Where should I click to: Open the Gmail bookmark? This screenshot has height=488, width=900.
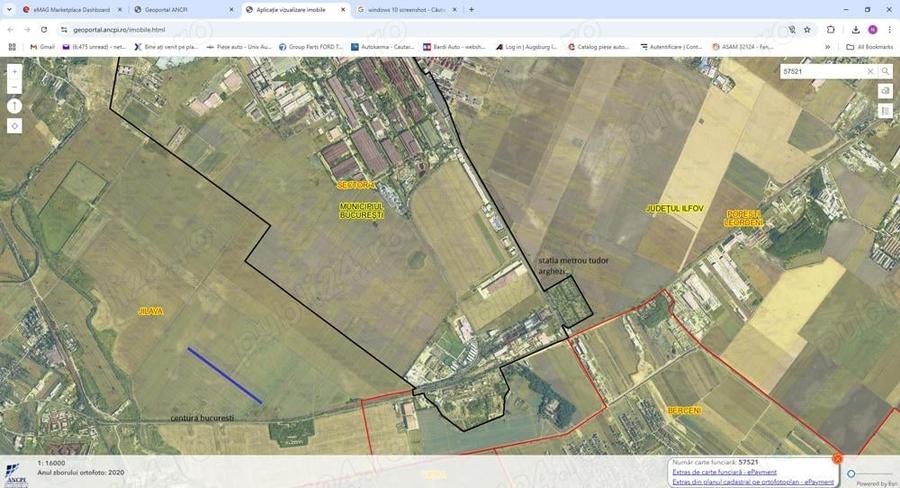pos(42,47)
